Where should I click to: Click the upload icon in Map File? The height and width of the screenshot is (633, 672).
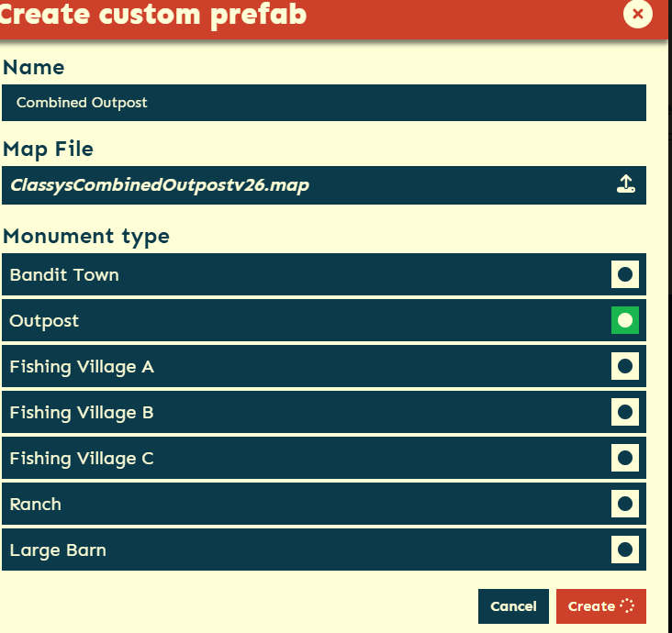pos(625,184)
